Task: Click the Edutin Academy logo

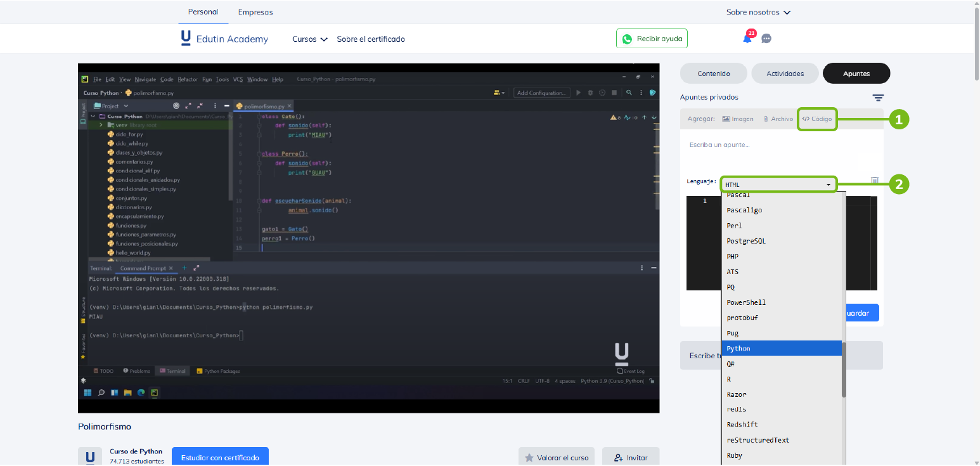Action: pyautogui.click(x=224, y=39)
